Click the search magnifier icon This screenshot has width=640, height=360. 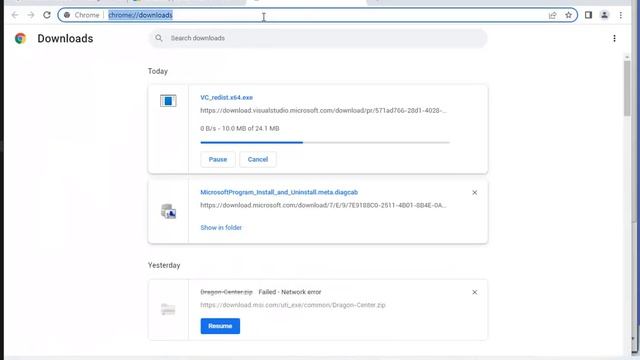(159, 38)
